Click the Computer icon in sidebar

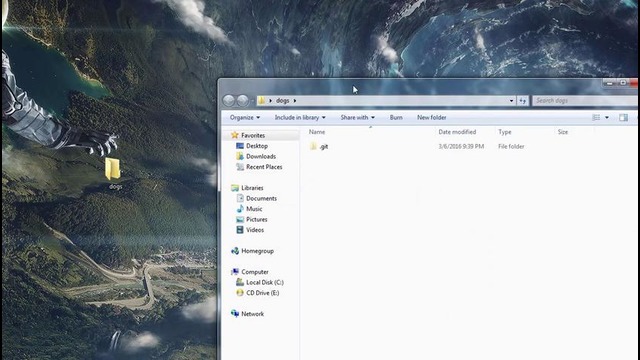pos(235,272)
